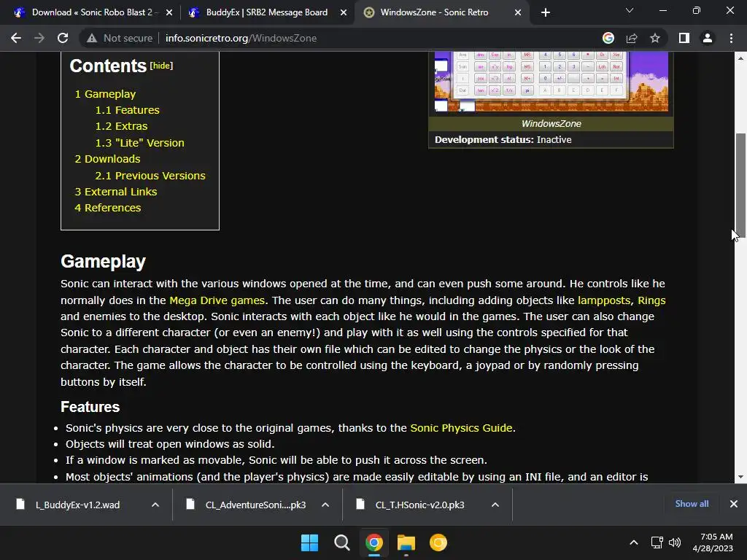747x560 pixels.
Task: Minimize the Chrome window
Action: pos(662,10)
